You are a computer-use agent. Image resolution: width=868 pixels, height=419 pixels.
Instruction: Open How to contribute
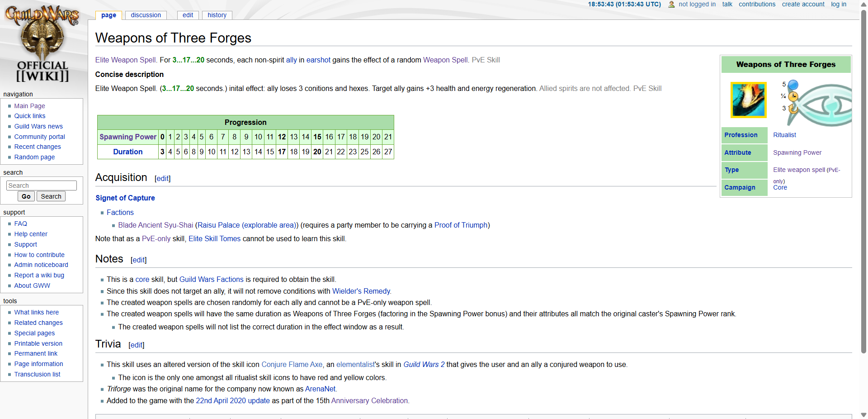(x=39, y=255)
